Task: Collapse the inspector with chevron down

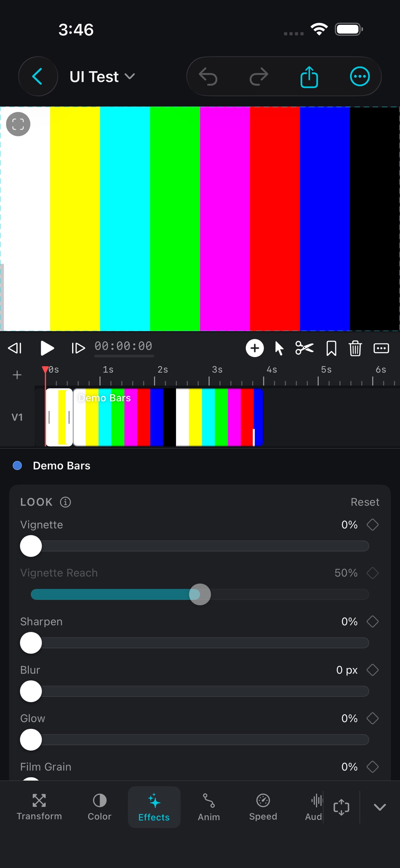Action: click(x=380, y=807)
